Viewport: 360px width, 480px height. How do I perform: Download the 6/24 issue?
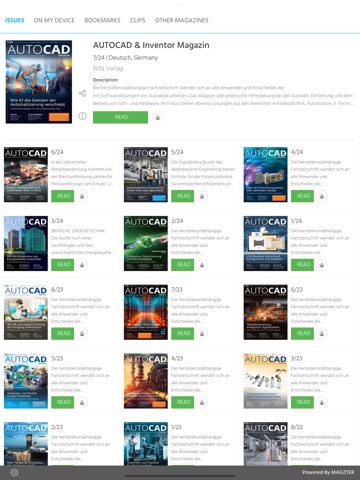pos(82,196)
